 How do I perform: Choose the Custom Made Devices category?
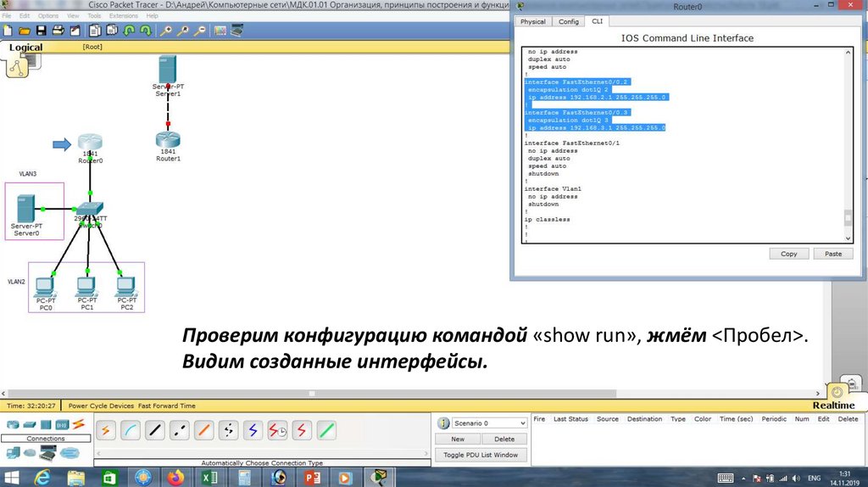[x=47, y=453]
